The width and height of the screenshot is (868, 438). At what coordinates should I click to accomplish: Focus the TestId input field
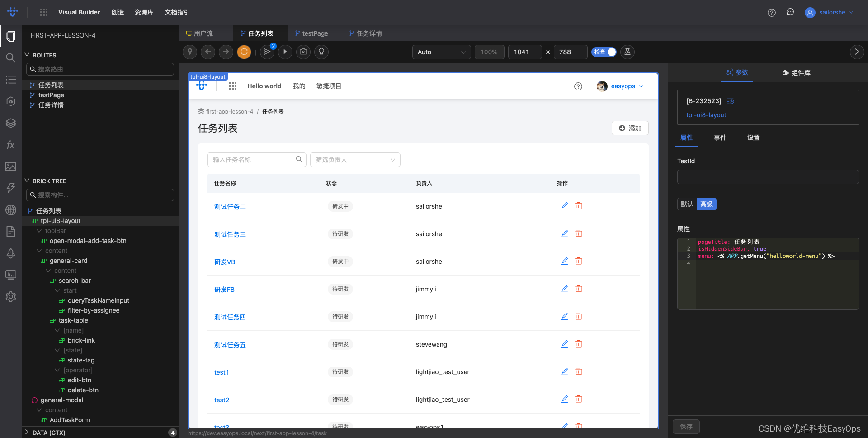(x=768, y=177)
